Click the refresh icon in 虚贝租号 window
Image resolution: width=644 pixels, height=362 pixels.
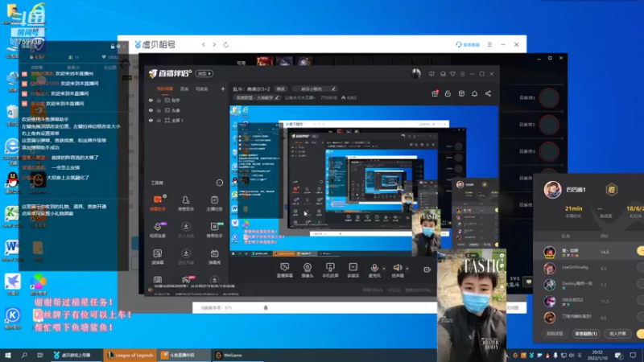[226, 44]
